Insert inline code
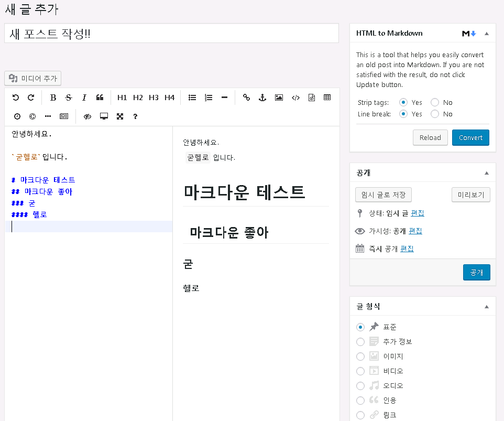 (295, 98)
